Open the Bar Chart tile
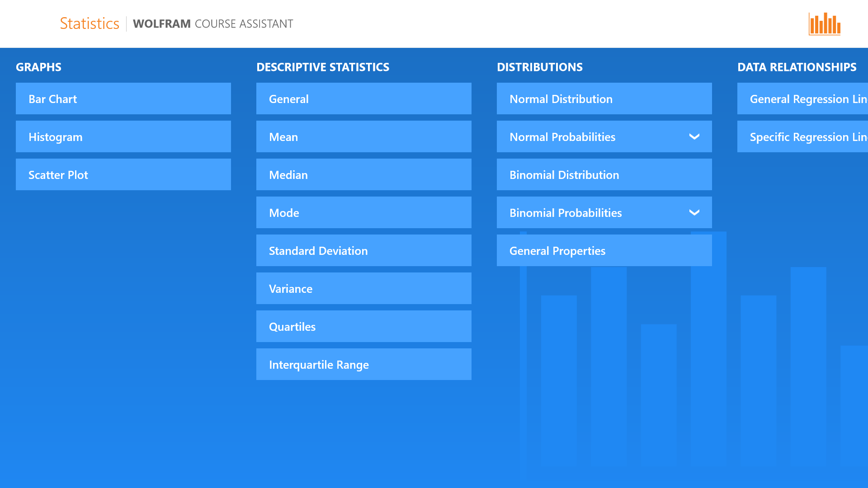 pyautogui.click(x=123, y=99)
